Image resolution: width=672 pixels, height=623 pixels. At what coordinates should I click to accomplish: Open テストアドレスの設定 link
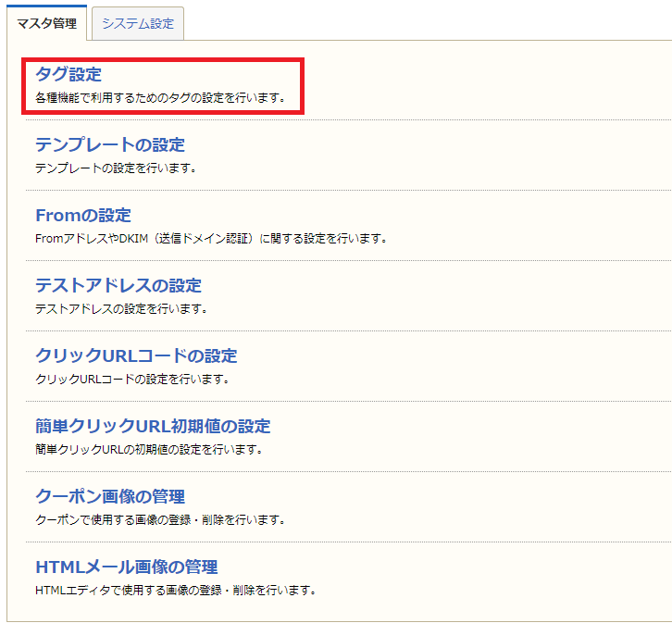[118, 285]
